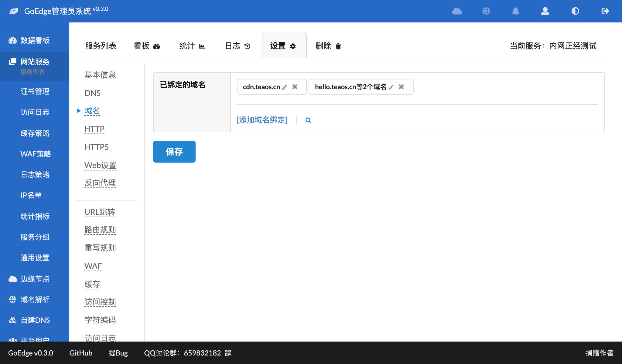Remove the hello.teaos.cn domain group
Viewport: 622px width, 364px height.
click(x=401, y=87)
